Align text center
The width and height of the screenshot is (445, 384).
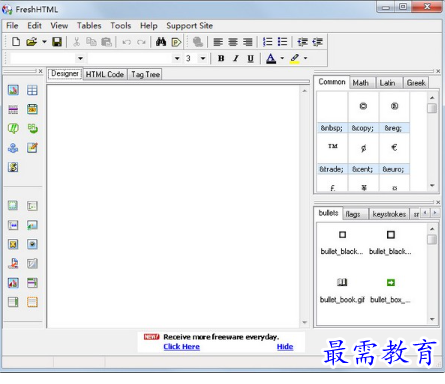[233, 42]
